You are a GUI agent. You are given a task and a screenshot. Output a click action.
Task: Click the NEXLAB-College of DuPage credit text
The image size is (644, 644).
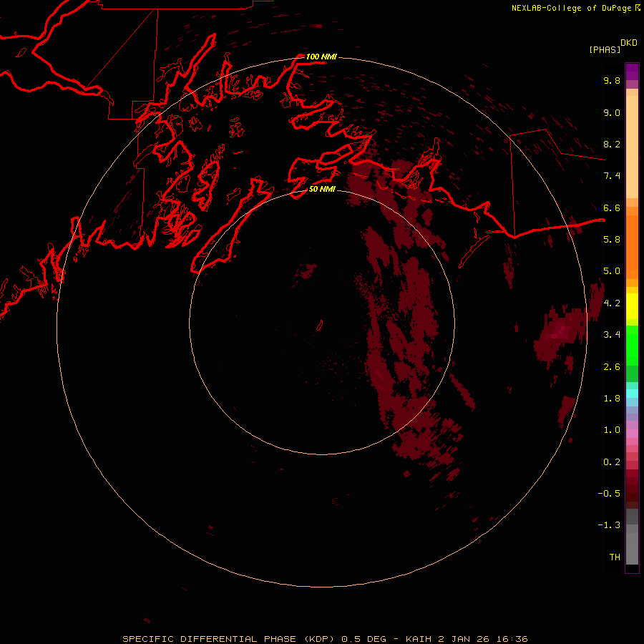[x=571, y=8]
